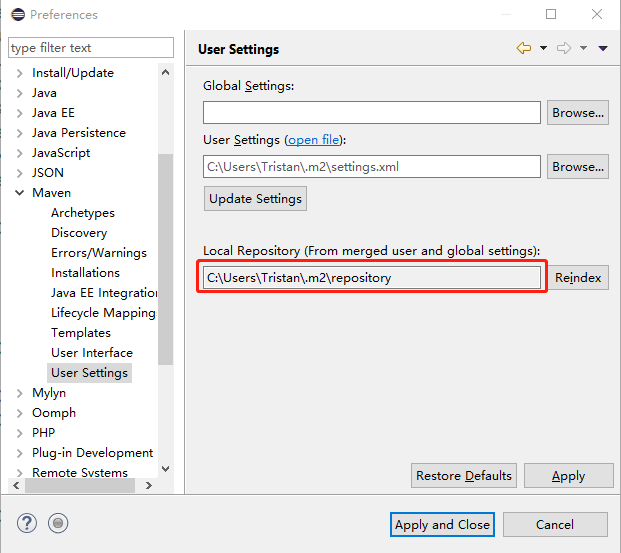Click horizontal scrollbar right arrow
The height and width of the screenshot is (553, 621).
pos(149,485)
